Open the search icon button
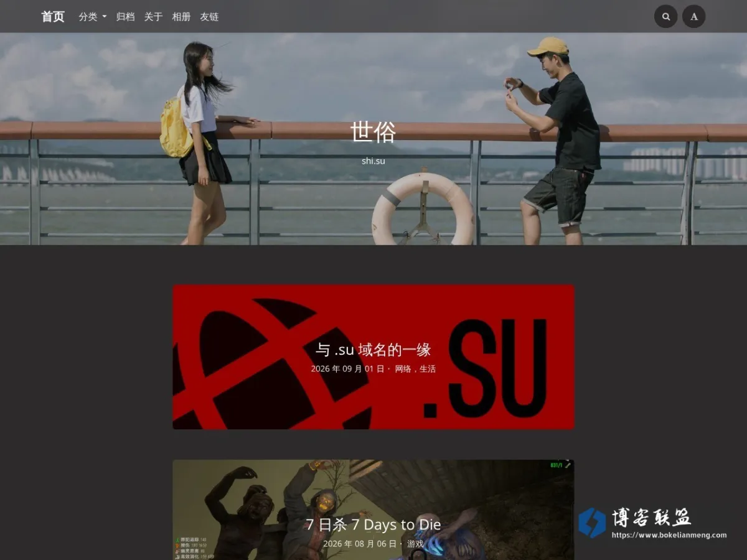 click(665, 17)
